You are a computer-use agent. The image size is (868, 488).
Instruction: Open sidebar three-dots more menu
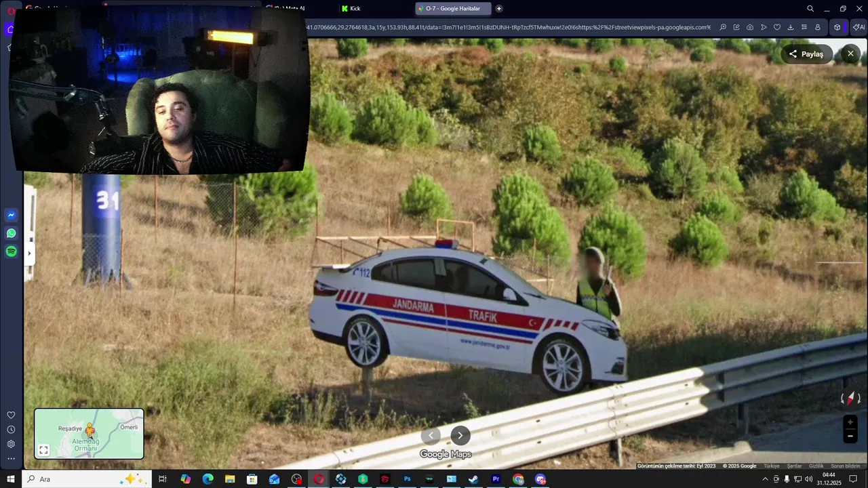pos(11,459)
